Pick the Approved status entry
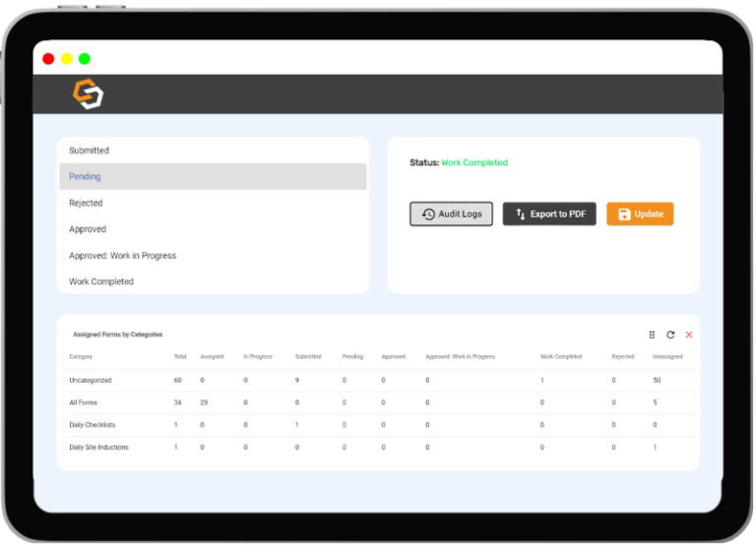Image resolution: width=756 pixels, height=546 pixels. [x=88, y=229]
